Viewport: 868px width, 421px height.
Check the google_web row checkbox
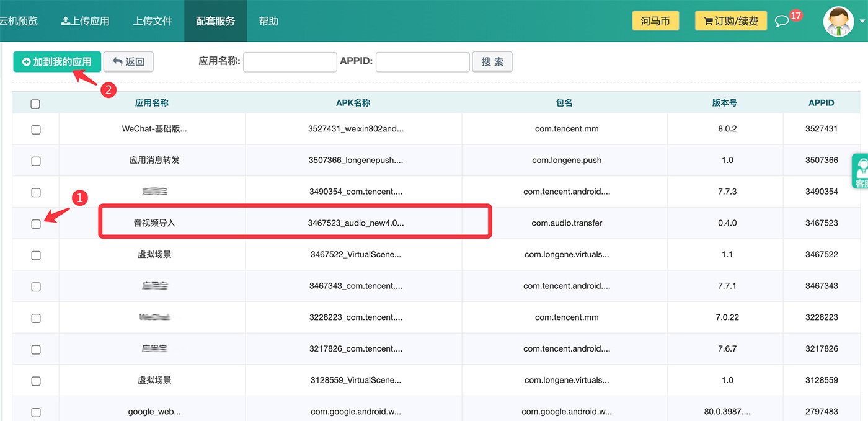tap(36, 412)
